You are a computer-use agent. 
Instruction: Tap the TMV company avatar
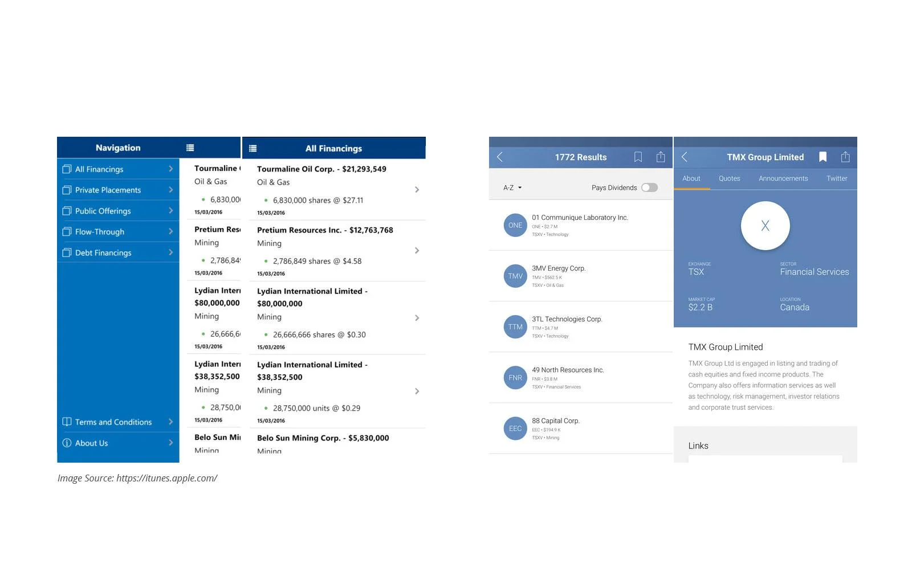click(515, 276)
